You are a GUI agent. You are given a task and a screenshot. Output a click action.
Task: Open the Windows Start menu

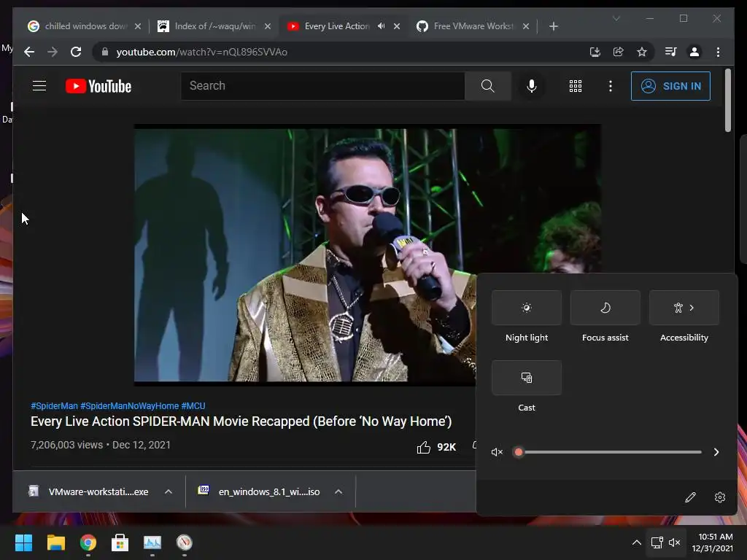[23, 542]
